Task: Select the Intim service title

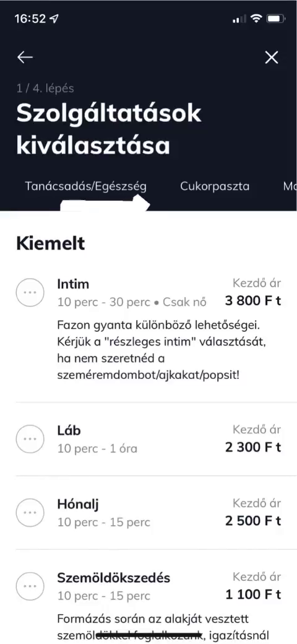Action: [73, 284]
